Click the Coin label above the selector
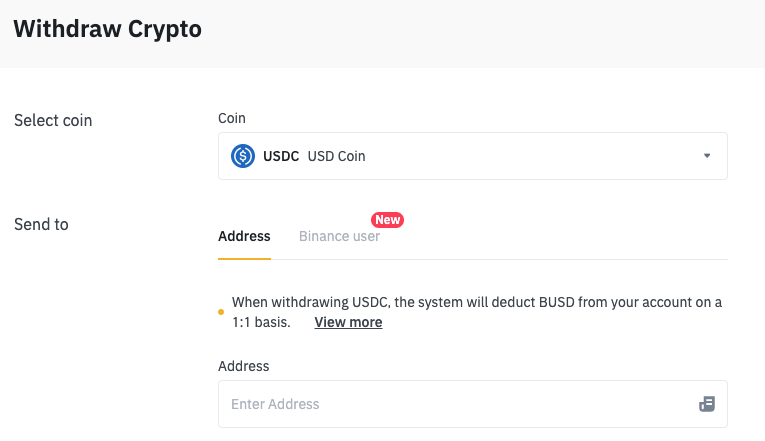 point(232,118)
